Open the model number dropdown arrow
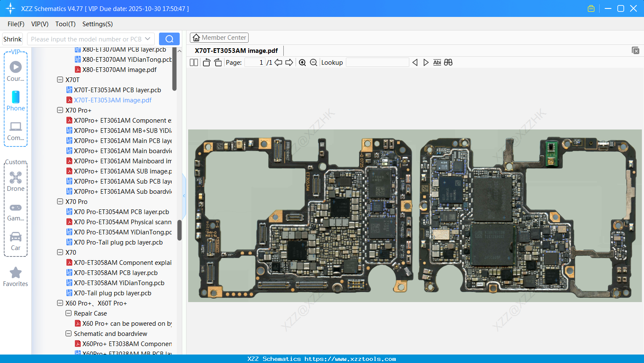This screenshot has height=363, width=644. tap(148, 39)
